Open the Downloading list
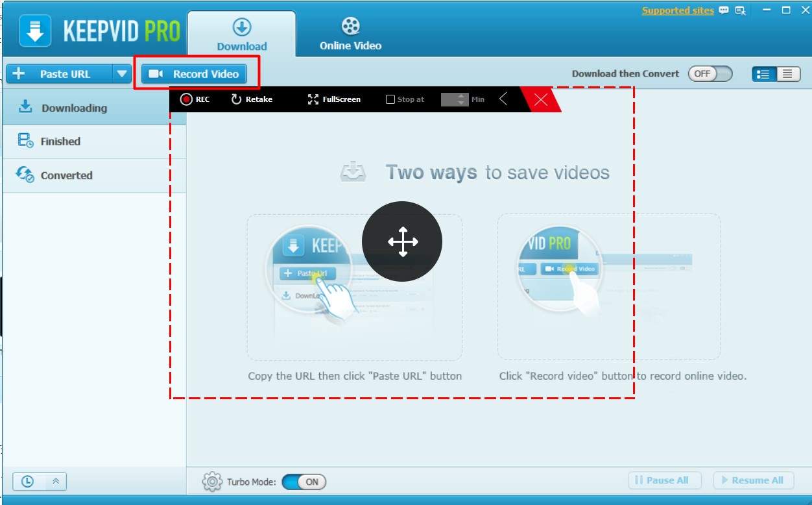 tap(94, 108)
